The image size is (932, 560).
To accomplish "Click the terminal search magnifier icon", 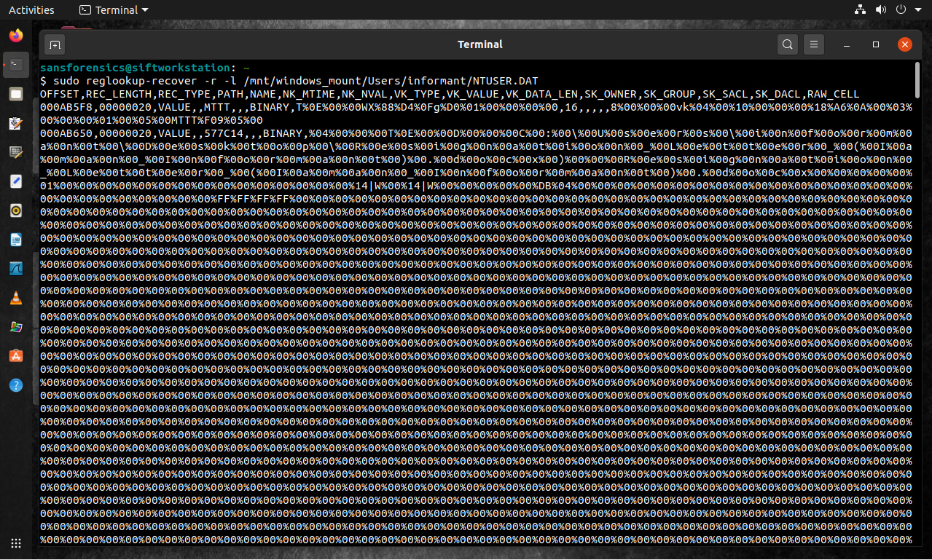I will 787,44.
